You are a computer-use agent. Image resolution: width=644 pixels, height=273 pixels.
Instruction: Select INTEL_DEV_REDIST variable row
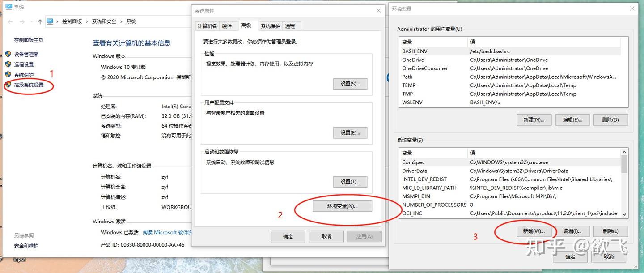coord(510,179)
